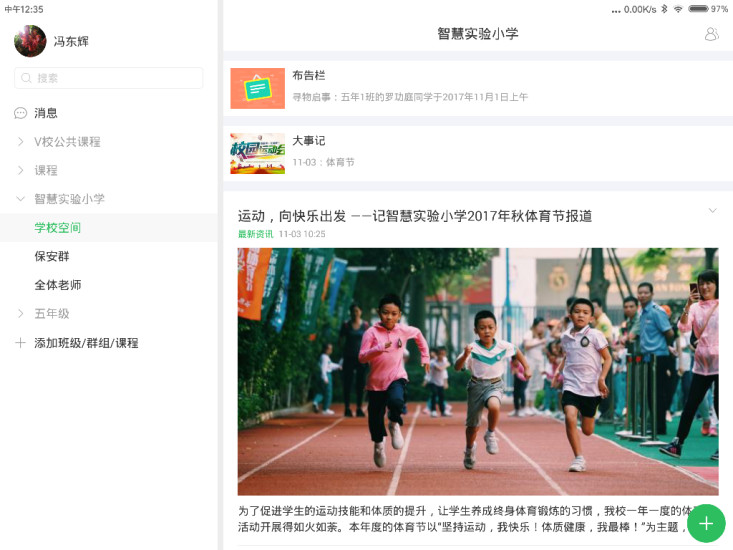Tap the 最新资讯 green tag

coord(255,234)
